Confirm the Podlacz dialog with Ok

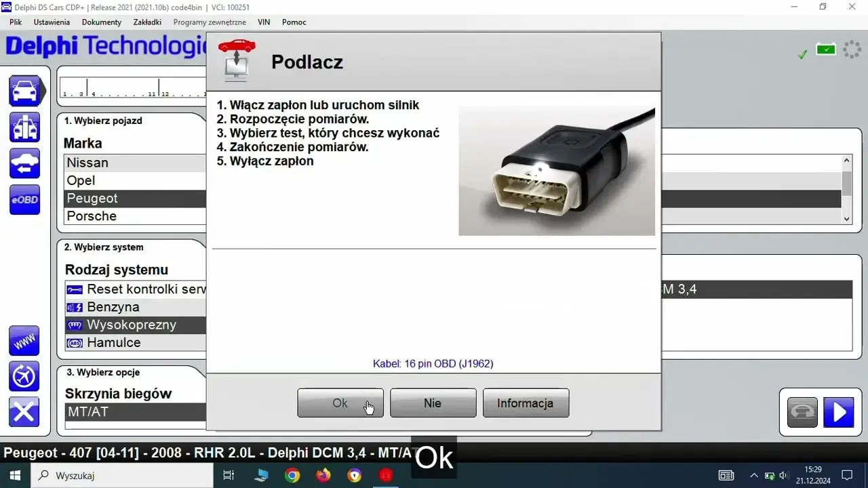click(340, 403)
